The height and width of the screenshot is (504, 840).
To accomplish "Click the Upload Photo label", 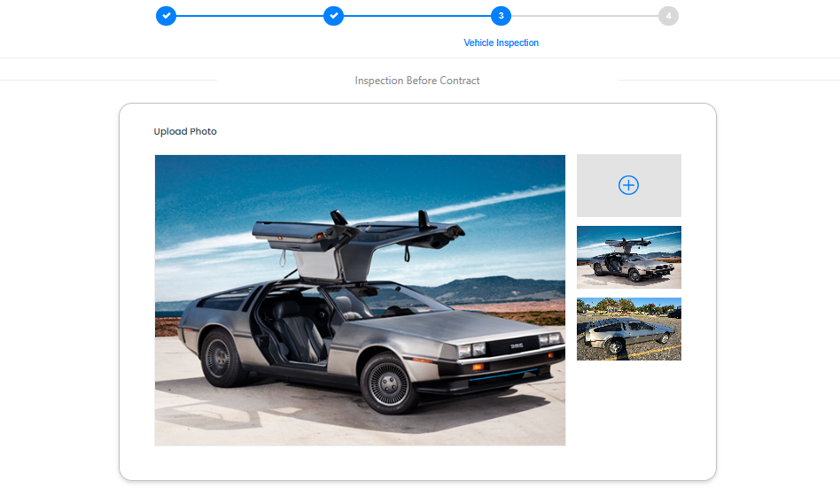I will pyautogui.click(x=185, y=132).
